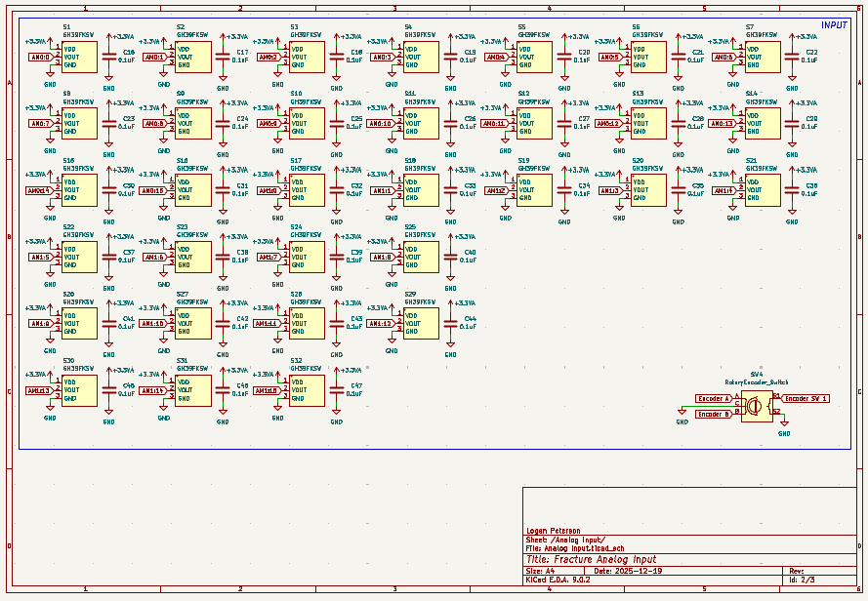Select the Encoder A net label
The width and height of the screenshot is (868, 601).
[x=712, y=399]
